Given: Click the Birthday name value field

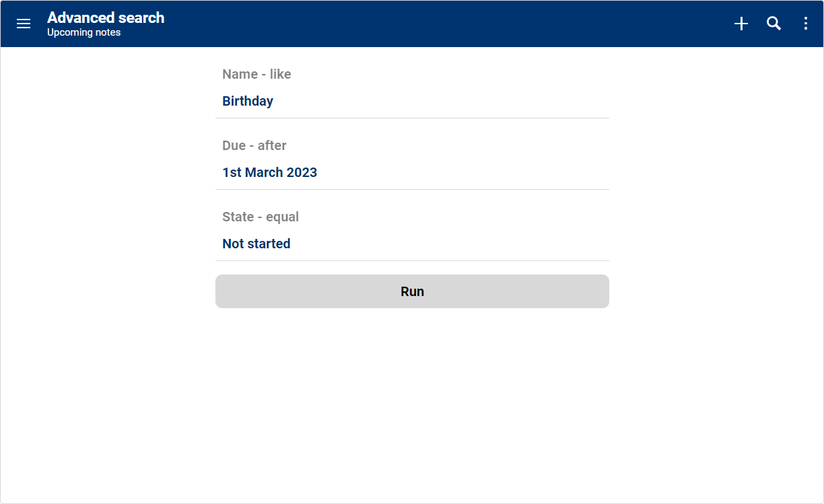Looking at the screenshot, I should coord(248,101).
